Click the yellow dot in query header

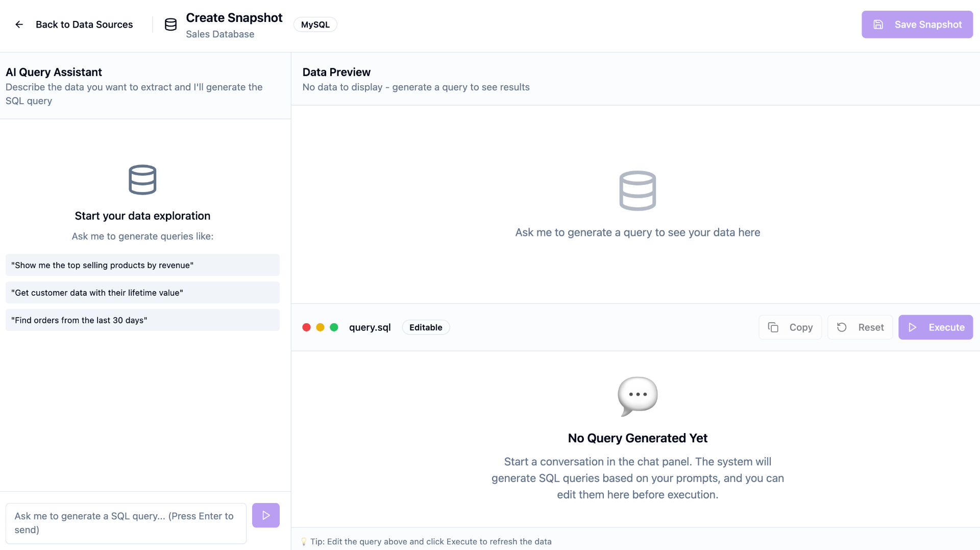pyautogui.click(x=320, y=327)
